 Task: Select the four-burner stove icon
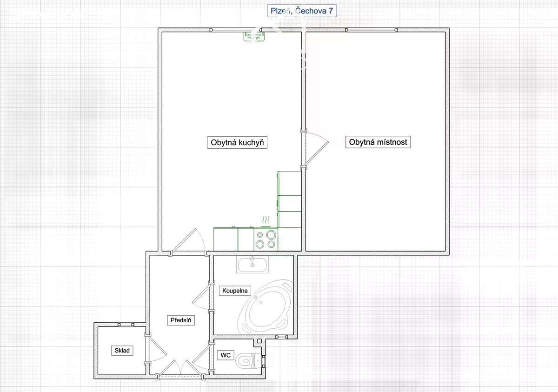[265, 239]
